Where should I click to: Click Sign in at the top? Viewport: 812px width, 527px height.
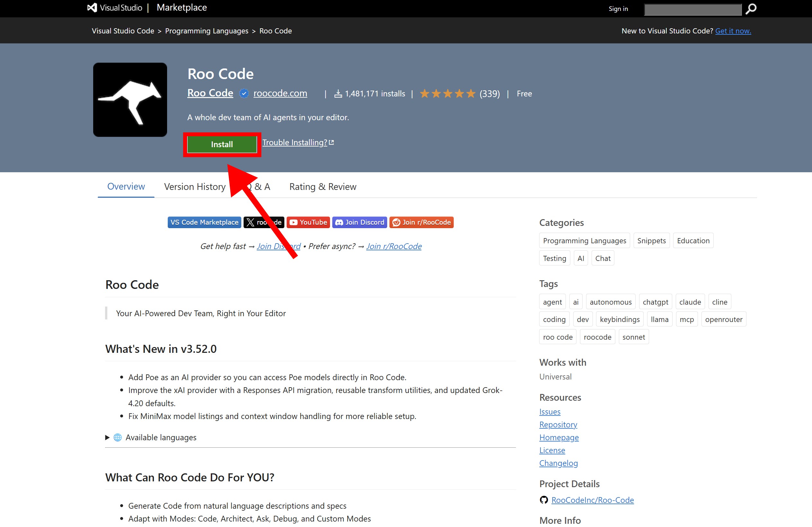(618, 9)
